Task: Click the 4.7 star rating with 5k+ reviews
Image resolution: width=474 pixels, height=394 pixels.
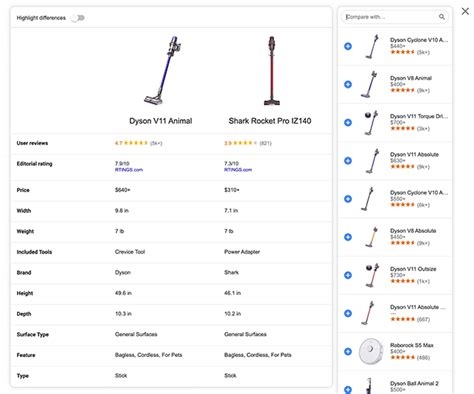Action: (138, 143)
